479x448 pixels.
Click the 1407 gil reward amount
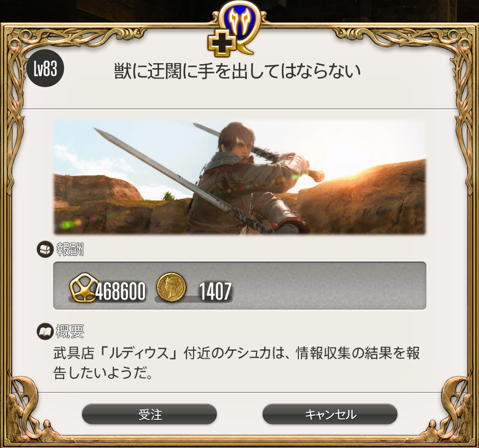click(x=215, y=292)
